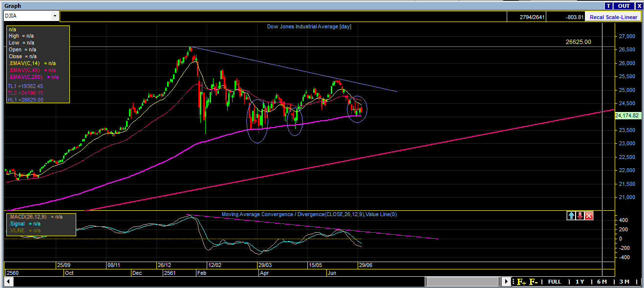
Task: Decrease font size with F- icon
Action: [x=533, y=282]
